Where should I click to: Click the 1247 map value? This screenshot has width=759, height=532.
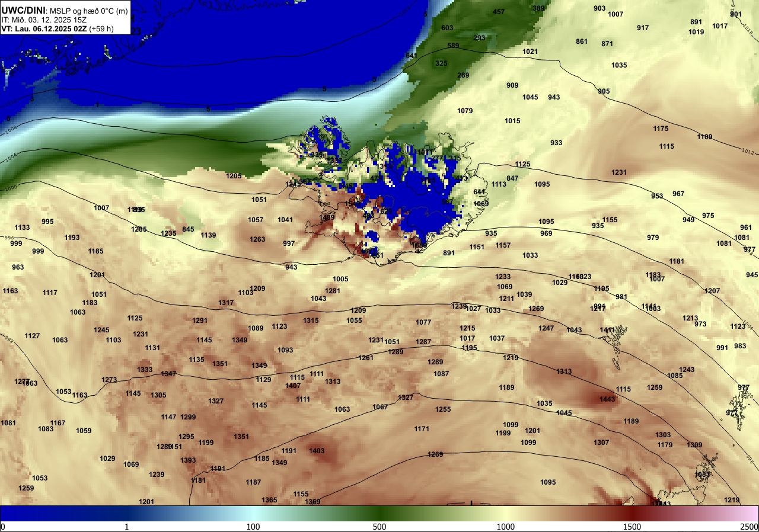546,328
